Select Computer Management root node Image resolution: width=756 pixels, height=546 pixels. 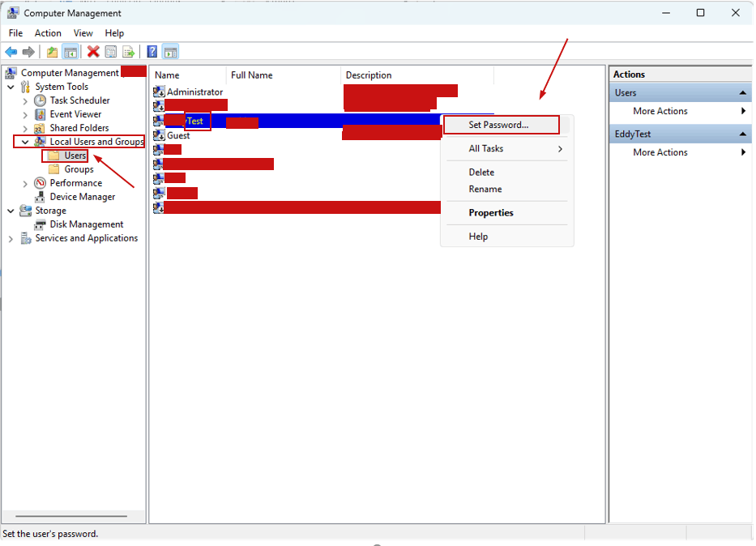70,73
